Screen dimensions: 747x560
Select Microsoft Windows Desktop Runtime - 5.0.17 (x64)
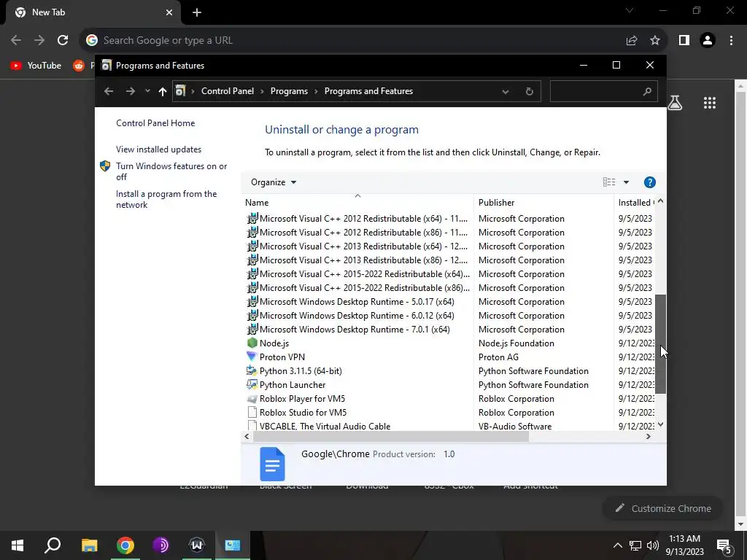pyautogui.click(x=357, y=301)
